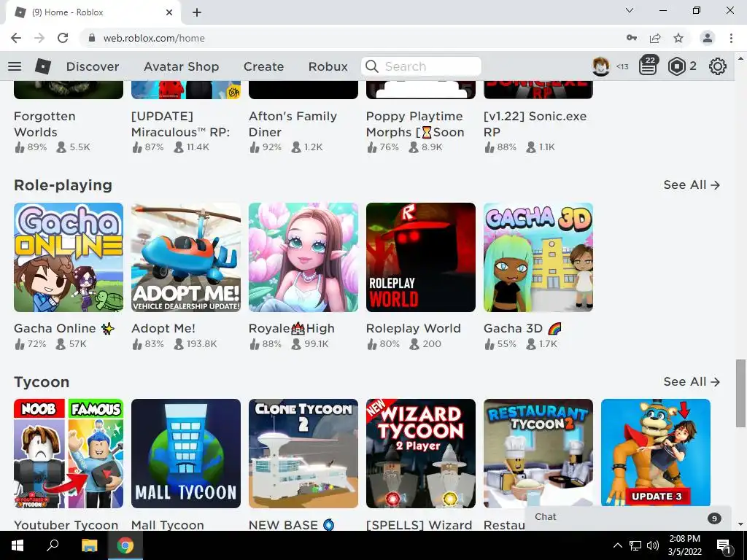
Task: Open Gacha Online game thumbnail
Action: 69,257
